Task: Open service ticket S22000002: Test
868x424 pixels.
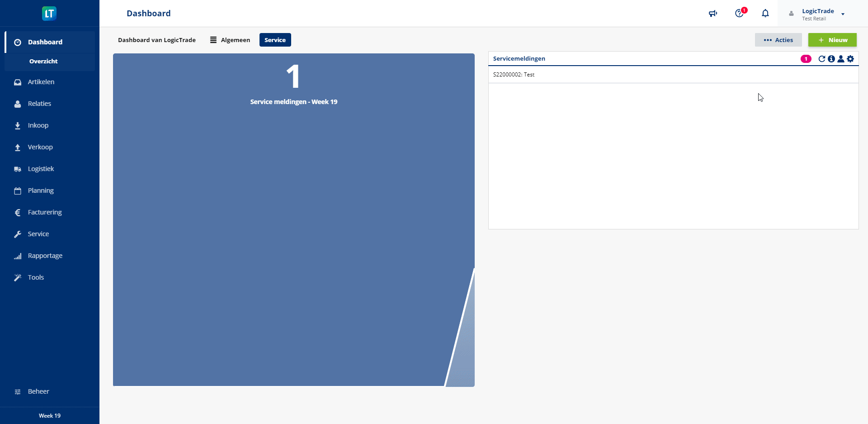Action: (514, 75)
